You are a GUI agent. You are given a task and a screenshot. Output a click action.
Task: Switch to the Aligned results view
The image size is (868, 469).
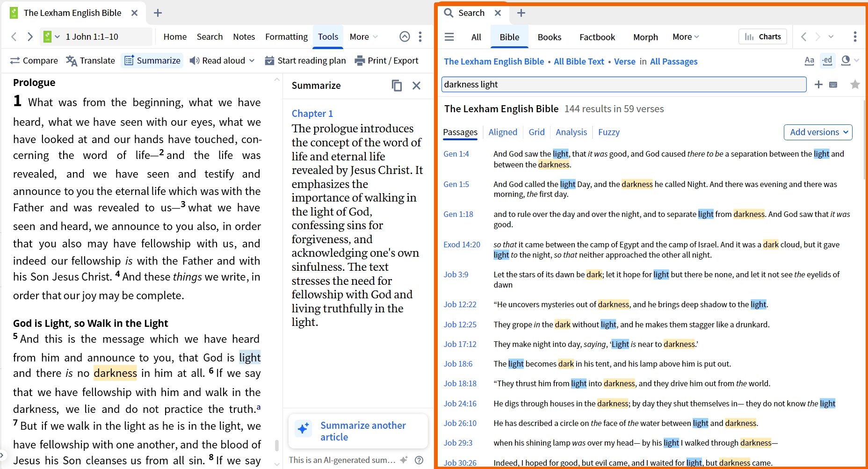coord(503,132)
